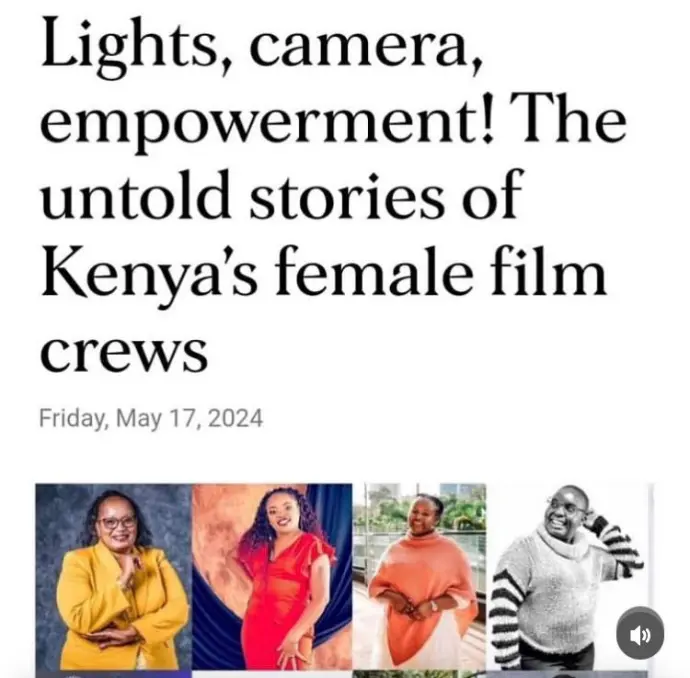Viewport: 690px width, 678px height.
Task: Click the gray strip below the black-and-white photo
Action: [567, 674]
